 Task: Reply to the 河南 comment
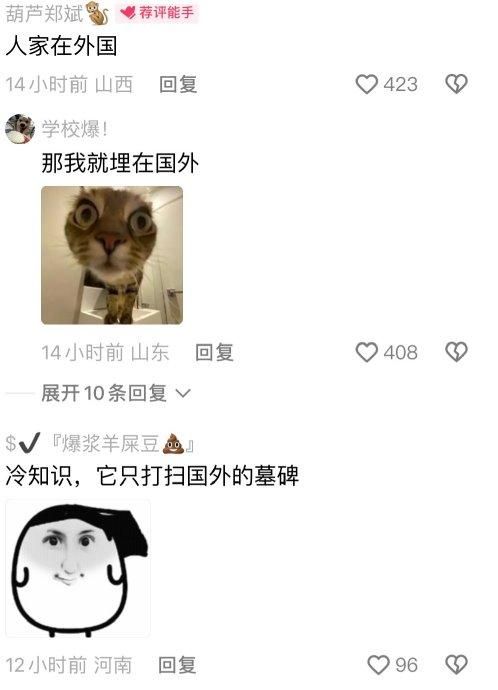(177, 665)
